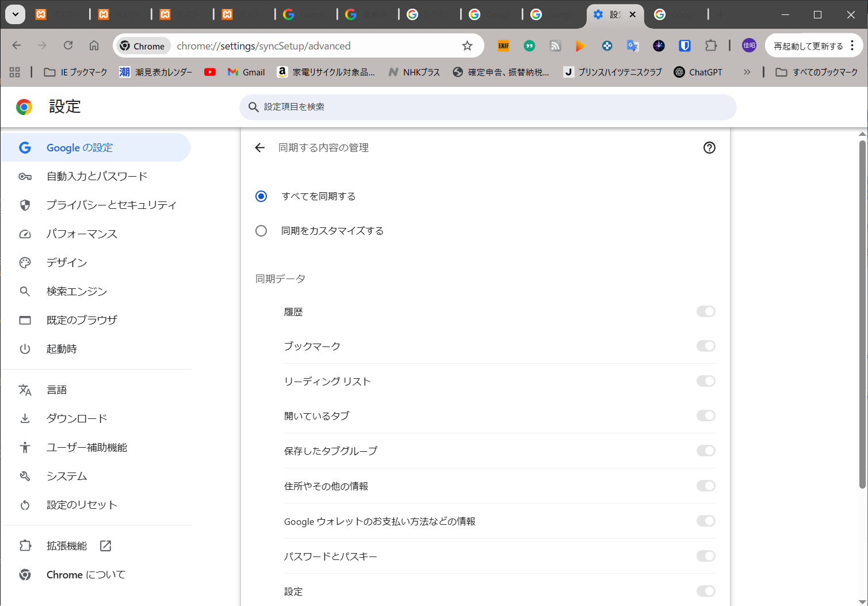This screenshot has height=606, width=868.
Task: Open プライバシーとセキュリティ settings section
Action: pyautogui.click(x=111, y=205)
